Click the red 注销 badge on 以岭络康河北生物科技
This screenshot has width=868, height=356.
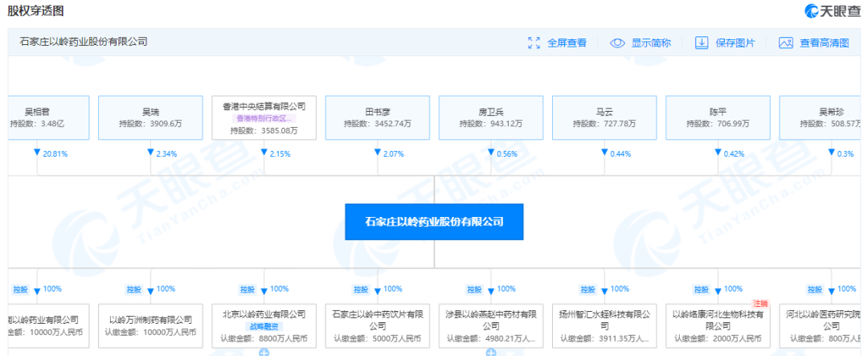click(x=761, y=303)
